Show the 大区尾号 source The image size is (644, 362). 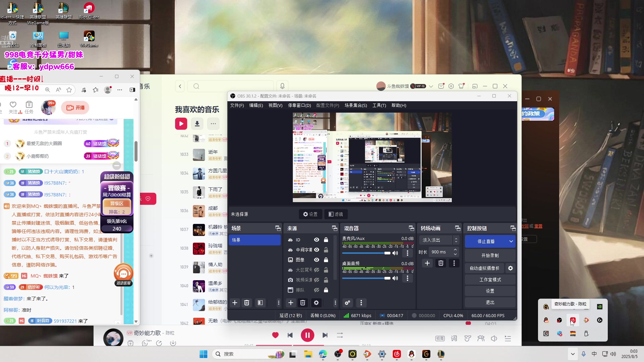(316, 270)
